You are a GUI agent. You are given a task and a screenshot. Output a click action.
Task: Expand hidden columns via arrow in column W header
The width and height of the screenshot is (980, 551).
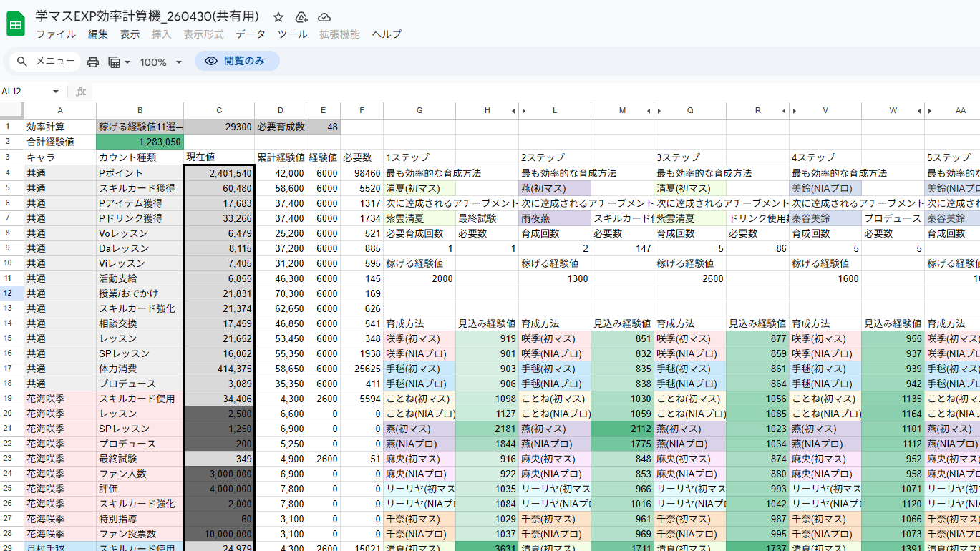point(919,111)
